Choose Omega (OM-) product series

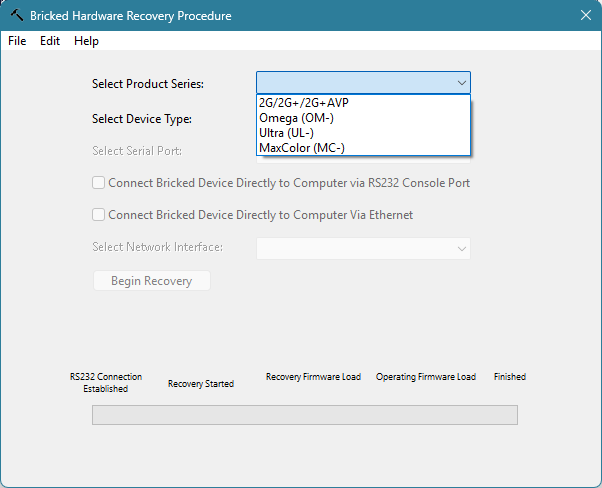tap(363, 118)
